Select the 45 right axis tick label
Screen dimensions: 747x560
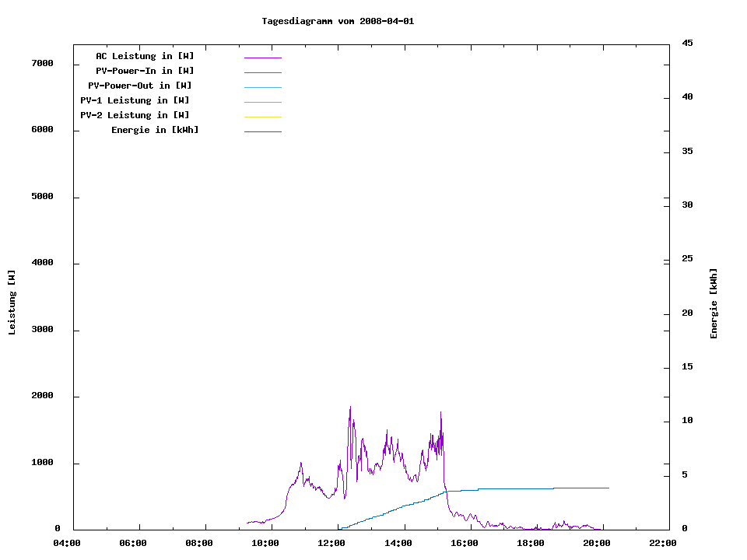(687, 43)
